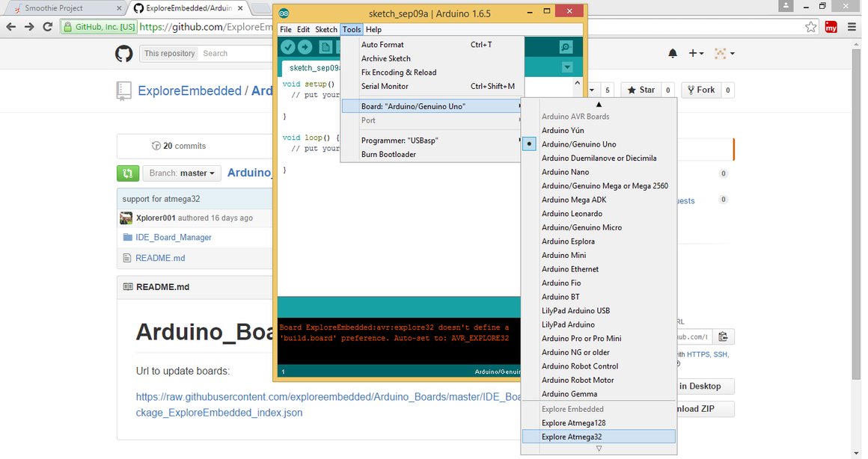
Task: Expand board list with bottom down arrow
Action: (599, 449)
